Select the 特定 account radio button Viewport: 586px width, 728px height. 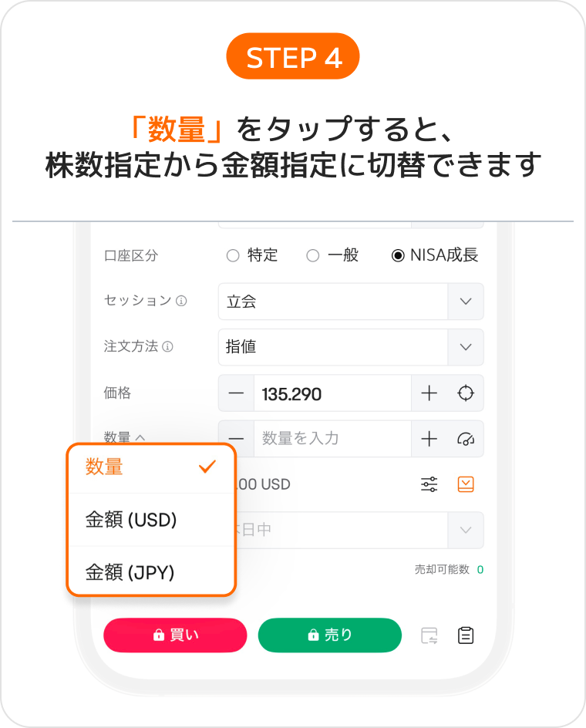pos(233,255)
